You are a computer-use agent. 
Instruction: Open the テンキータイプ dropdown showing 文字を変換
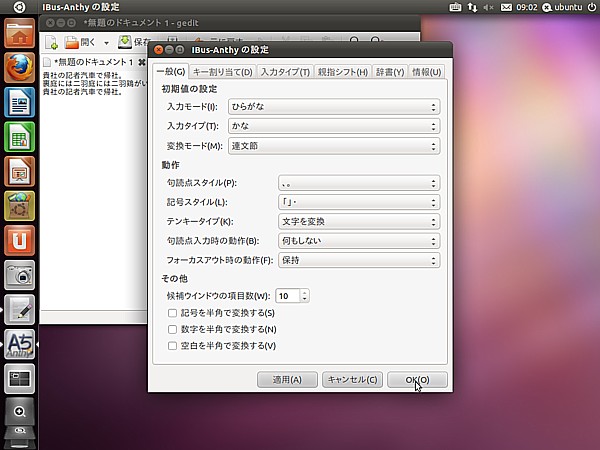pos(359,222)
